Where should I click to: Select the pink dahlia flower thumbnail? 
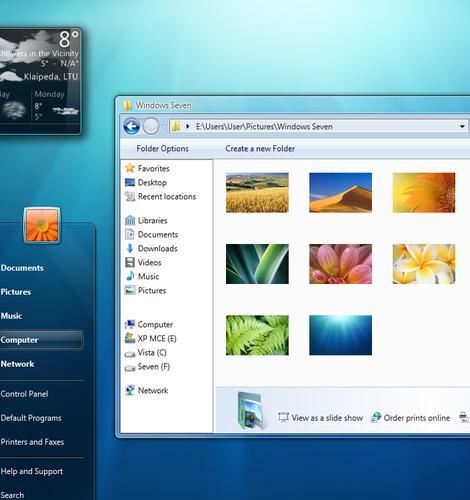point(340,264)
